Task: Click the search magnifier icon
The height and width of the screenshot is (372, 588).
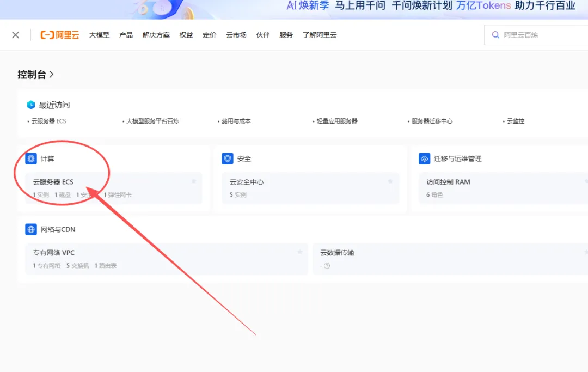Action: pos(495,35)
